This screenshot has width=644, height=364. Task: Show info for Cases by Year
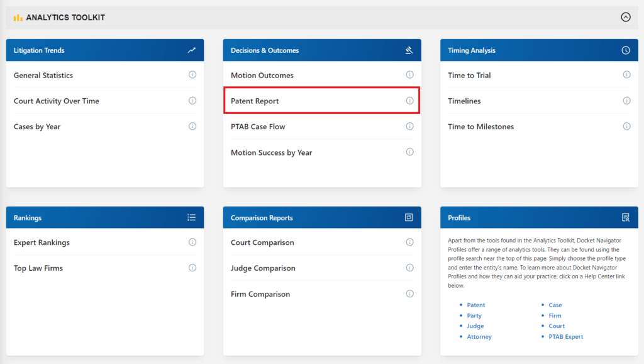point(192,127)
